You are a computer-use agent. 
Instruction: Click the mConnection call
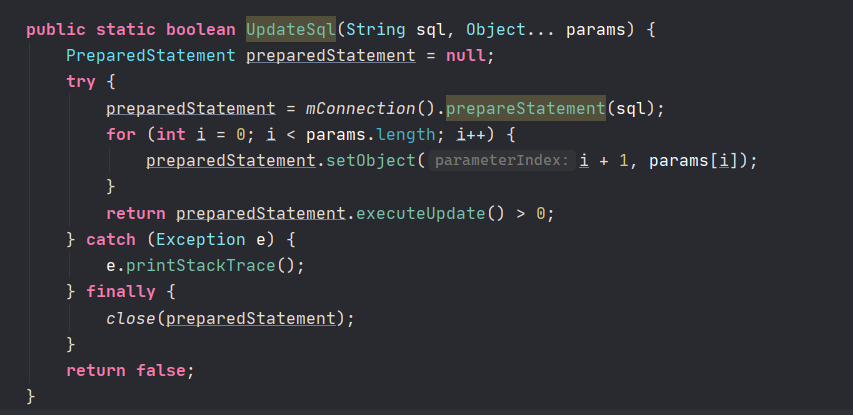click(361, 108)
